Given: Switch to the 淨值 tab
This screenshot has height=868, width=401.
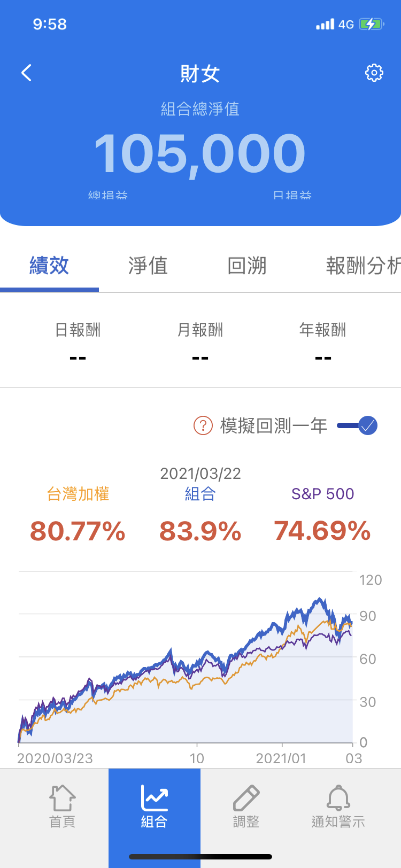Looking at the screenshot, I should (x=148, y=266).
